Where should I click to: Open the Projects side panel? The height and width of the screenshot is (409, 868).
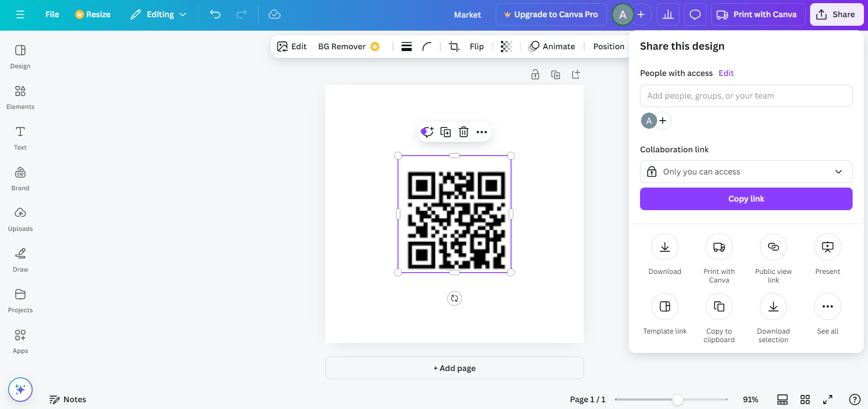click(x=20, y=301)
